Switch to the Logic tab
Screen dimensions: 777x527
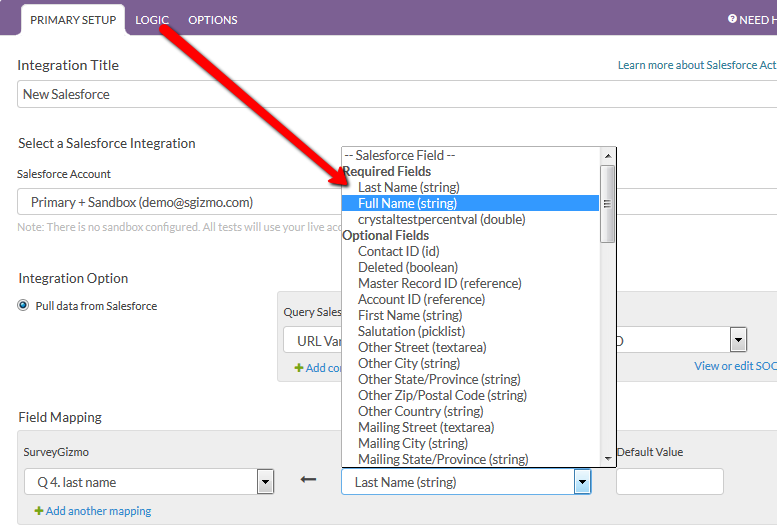pyautogui.click(x=152, y=20)
